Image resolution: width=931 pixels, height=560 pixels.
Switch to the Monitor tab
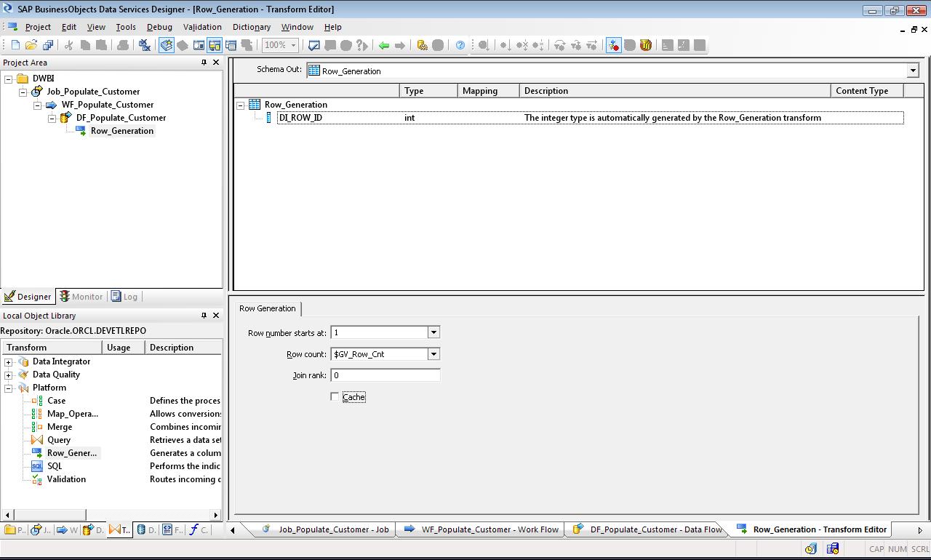click(81, 297)
